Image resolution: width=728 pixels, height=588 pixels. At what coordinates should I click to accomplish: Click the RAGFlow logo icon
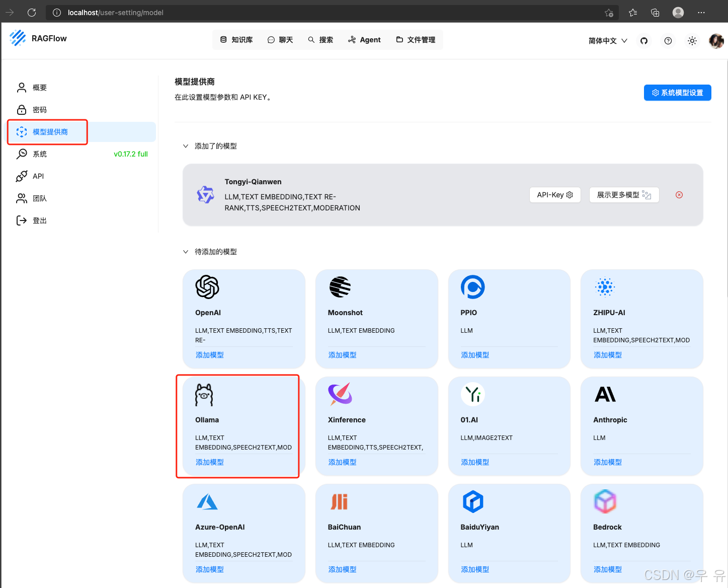[18, 38]
